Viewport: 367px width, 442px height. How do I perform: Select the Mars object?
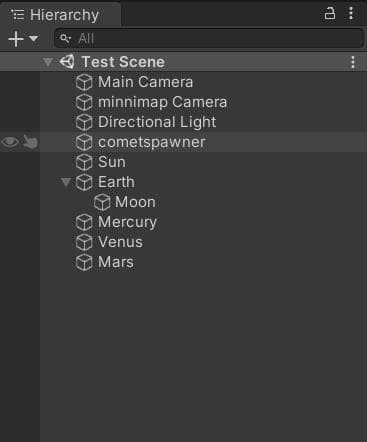pos(116,262)
